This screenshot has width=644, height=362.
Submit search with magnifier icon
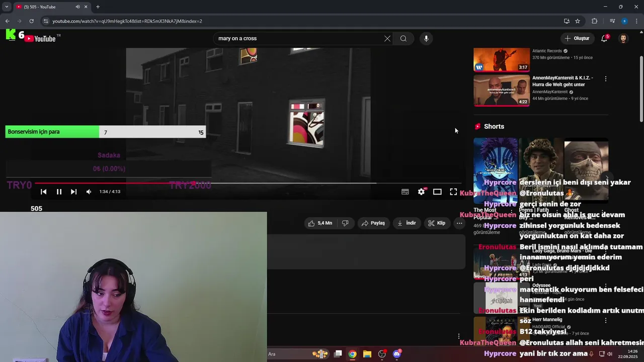point(404,38)
